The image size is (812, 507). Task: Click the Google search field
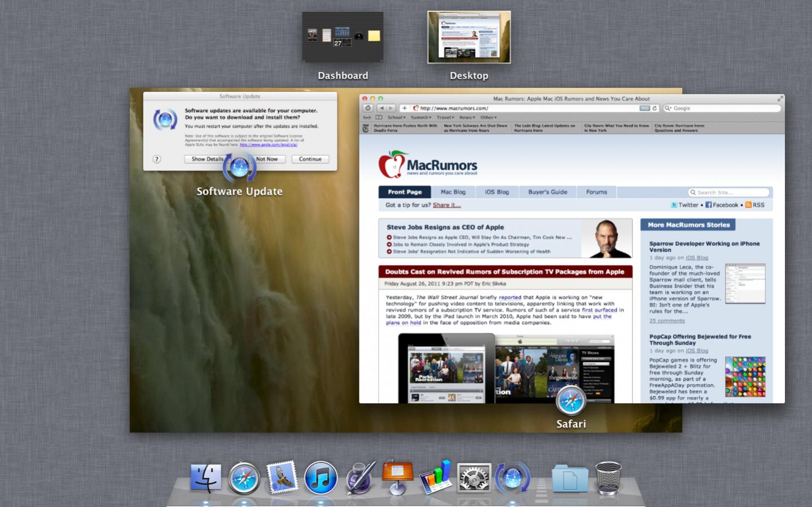(x=722, y=108)
